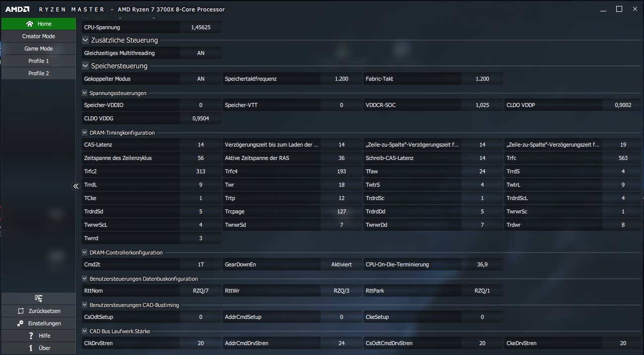
Task: Click the RttWr RZQ/3 value
Action: click(x=342, y=291)
